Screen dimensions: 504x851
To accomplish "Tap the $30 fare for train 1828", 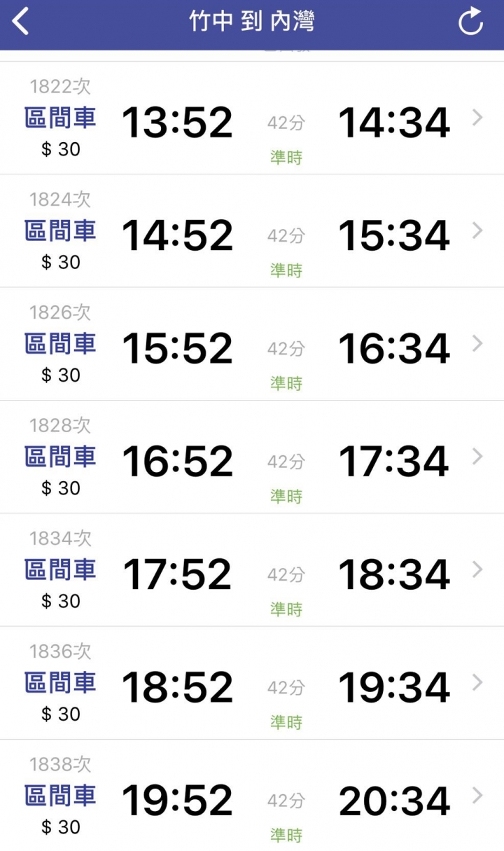I will [61, 488].
